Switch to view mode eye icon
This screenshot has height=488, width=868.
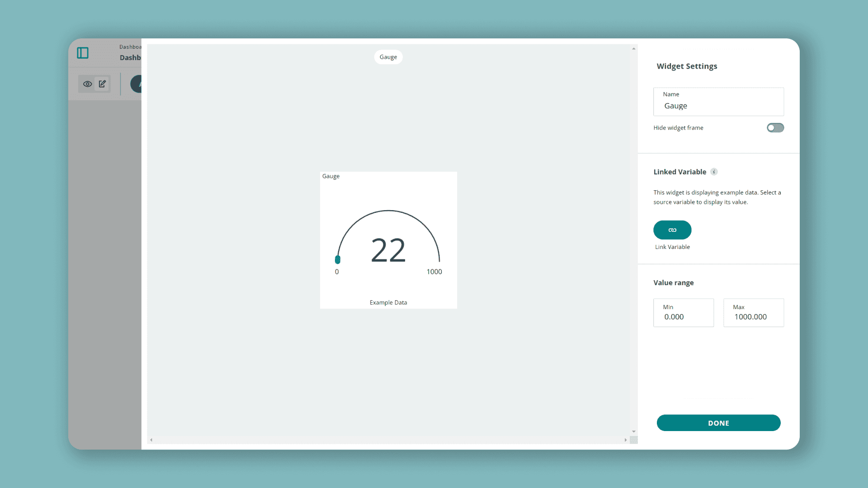coord(87,84)
